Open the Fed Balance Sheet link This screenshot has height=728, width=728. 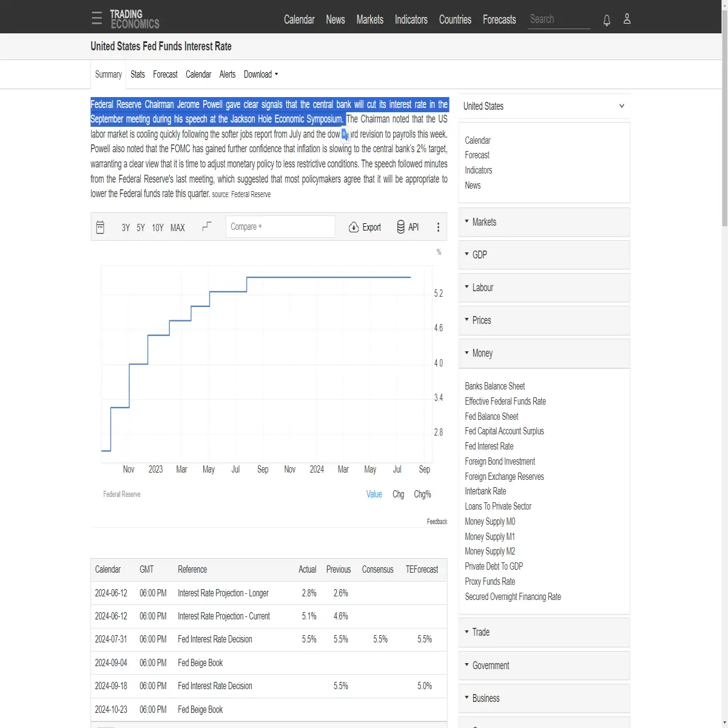pyautogui.click(x=491, y=417)
